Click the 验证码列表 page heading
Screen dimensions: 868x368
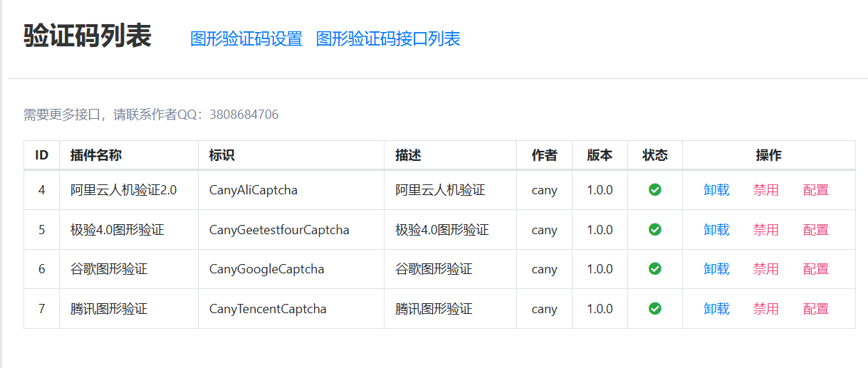click(x=88, y=36)
